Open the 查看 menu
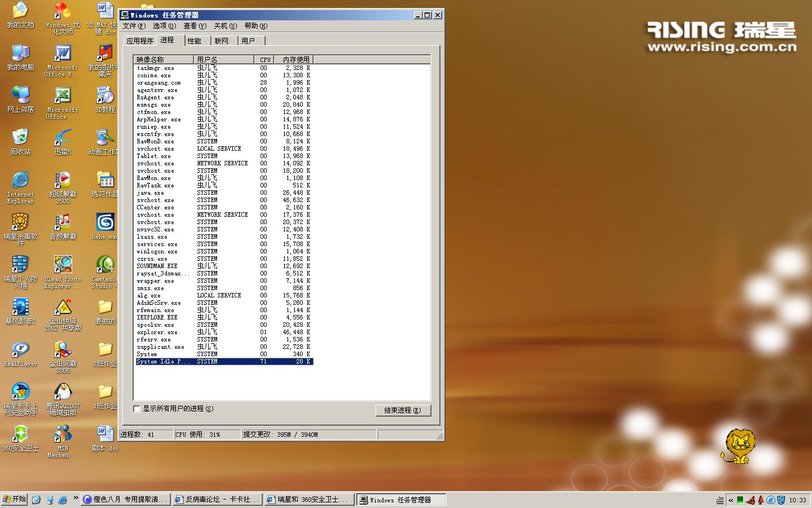Screen dimensions: 812x508 point(195,26)
